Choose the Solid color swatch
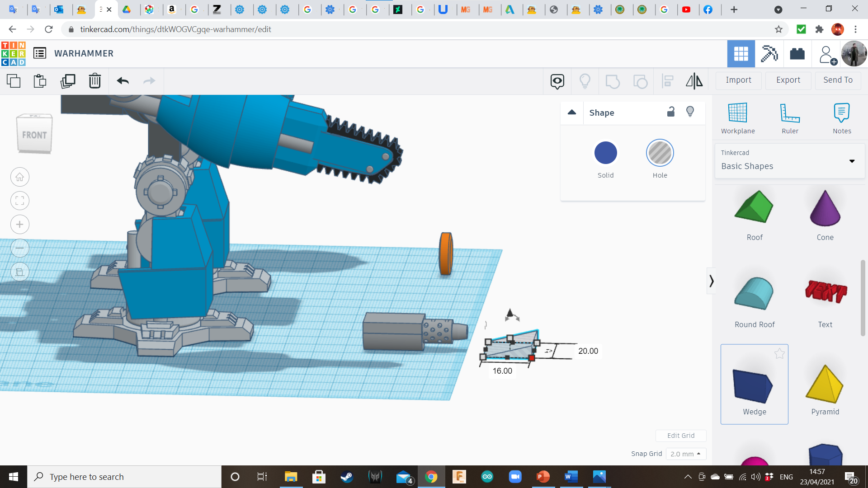 605,153
